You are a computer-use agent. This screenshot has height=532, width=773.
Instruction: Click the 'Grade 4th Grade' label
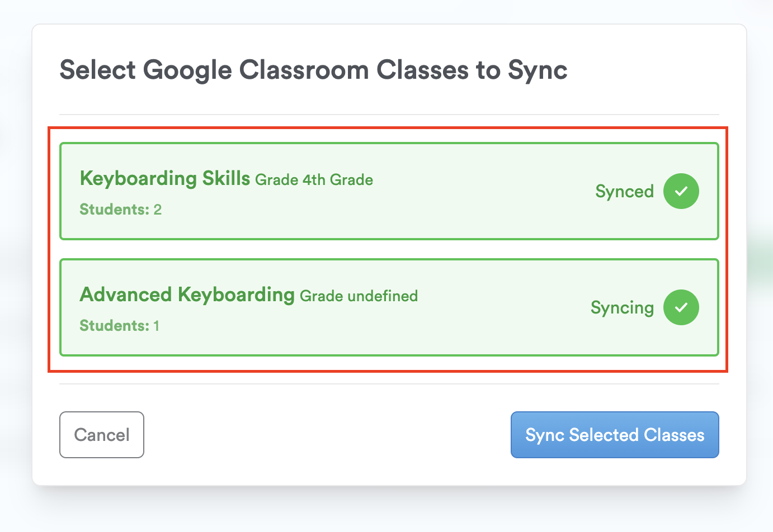(314, 180)
